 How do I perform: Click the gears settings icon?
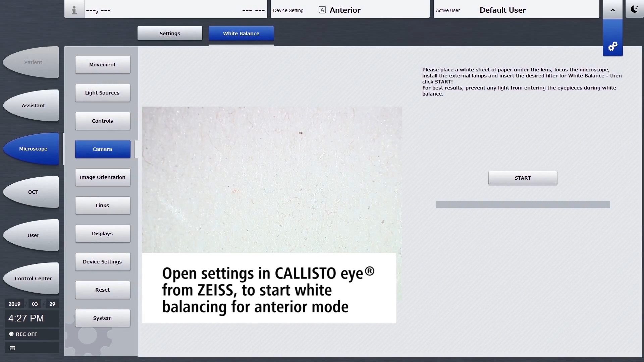612,46
